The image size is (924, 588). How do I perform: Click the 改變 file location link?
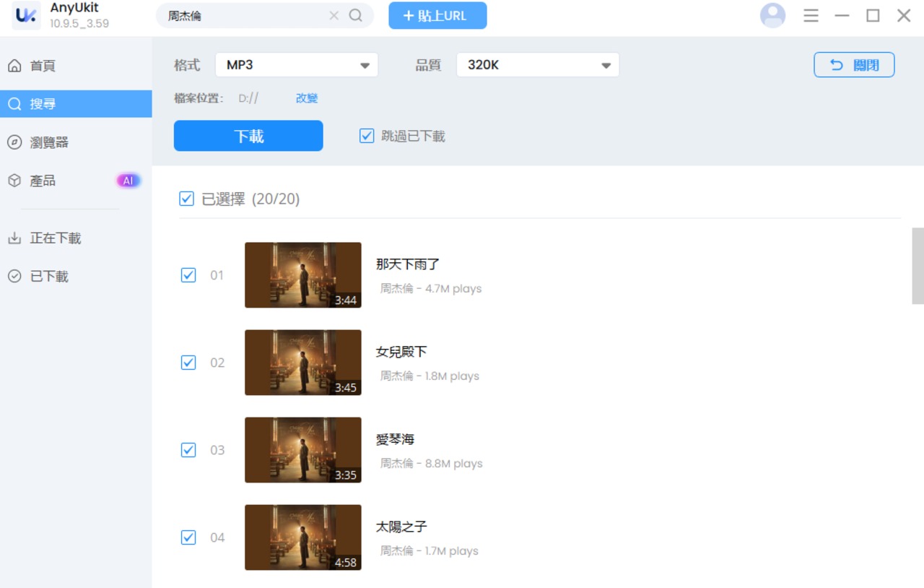(x=307, y=98)
